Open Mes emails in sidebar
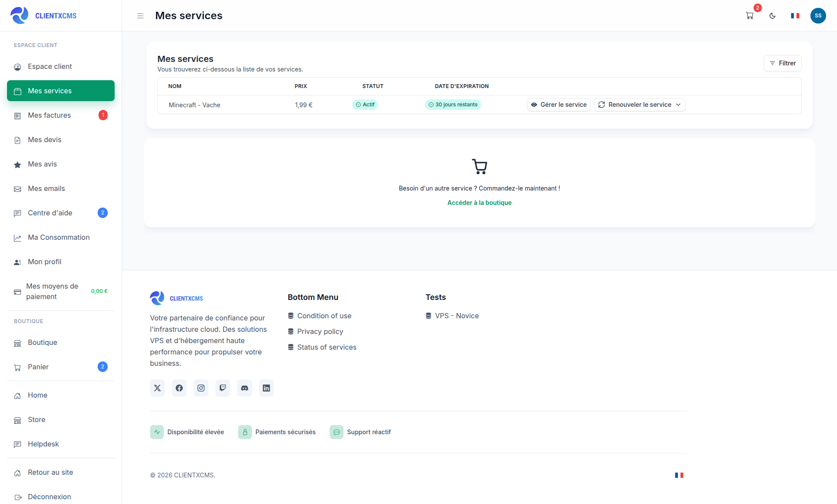837x504 pixels. [61, 188]
